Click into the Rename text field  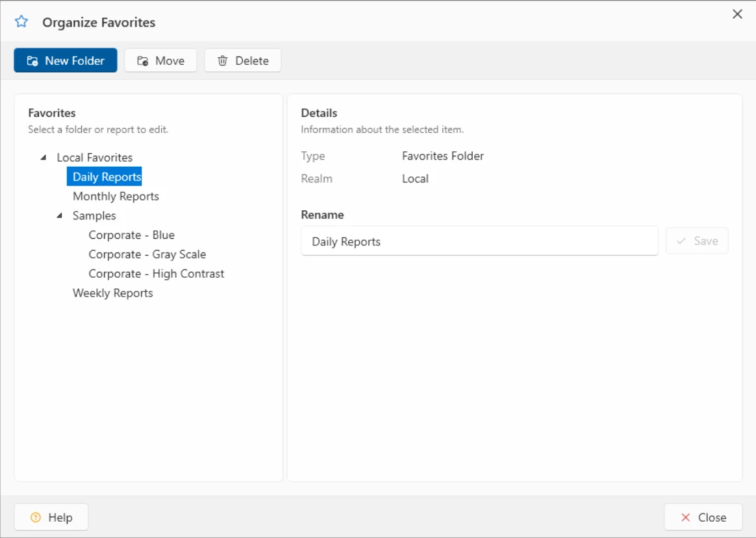(480, 241)
